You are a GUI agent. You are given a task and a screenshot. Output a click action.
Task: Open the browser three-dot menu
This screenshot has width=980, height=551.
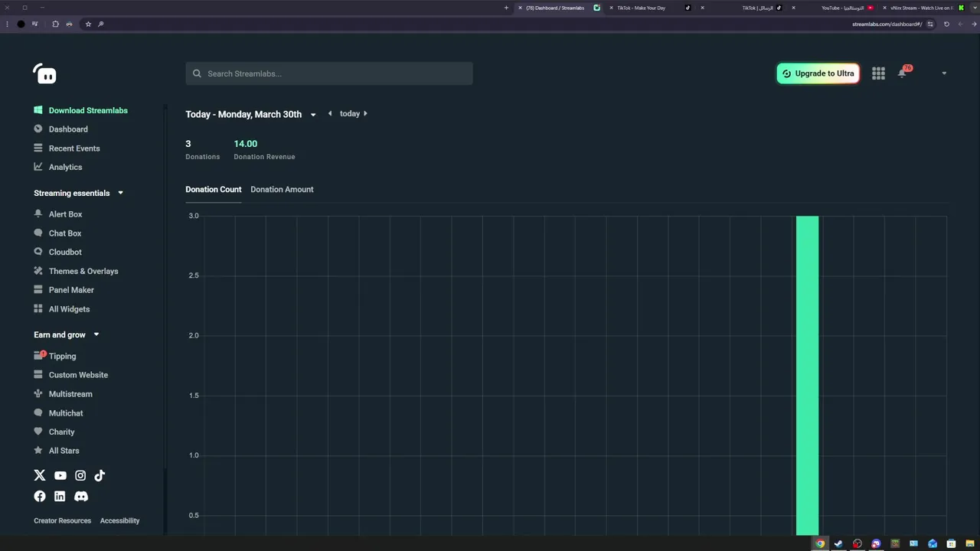[7, 24]
